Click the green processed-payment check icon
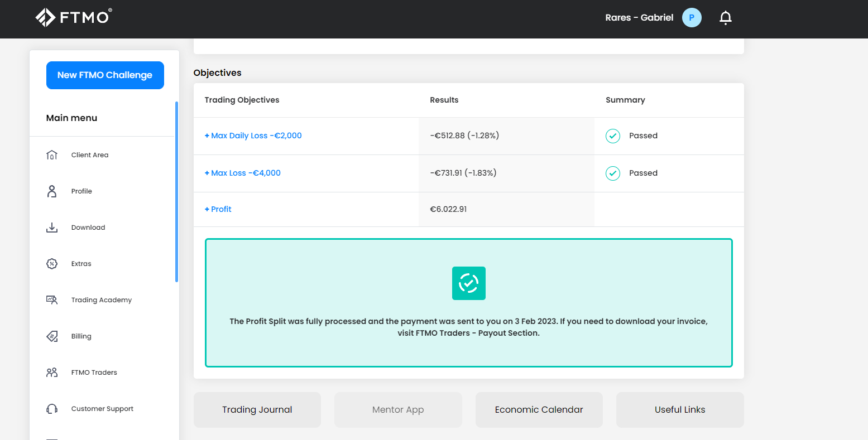The image size is (868, 440). [x=469, y=283]
